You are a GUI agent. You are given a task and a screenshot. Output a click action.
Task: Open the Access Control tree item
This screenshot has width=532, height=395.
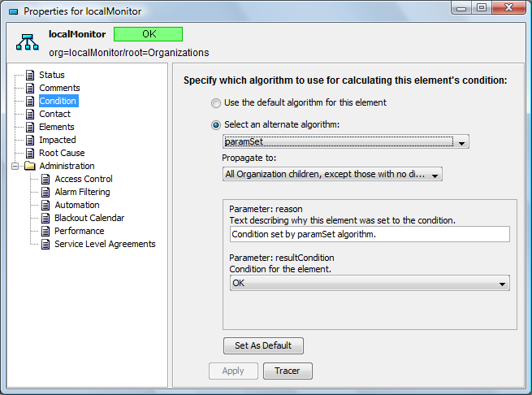pyautogui.click(x=84, y=179)
